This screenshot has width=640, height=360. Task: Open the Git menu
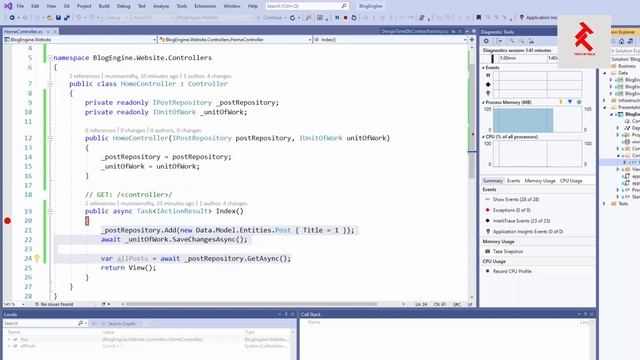(x=67, y=6)
